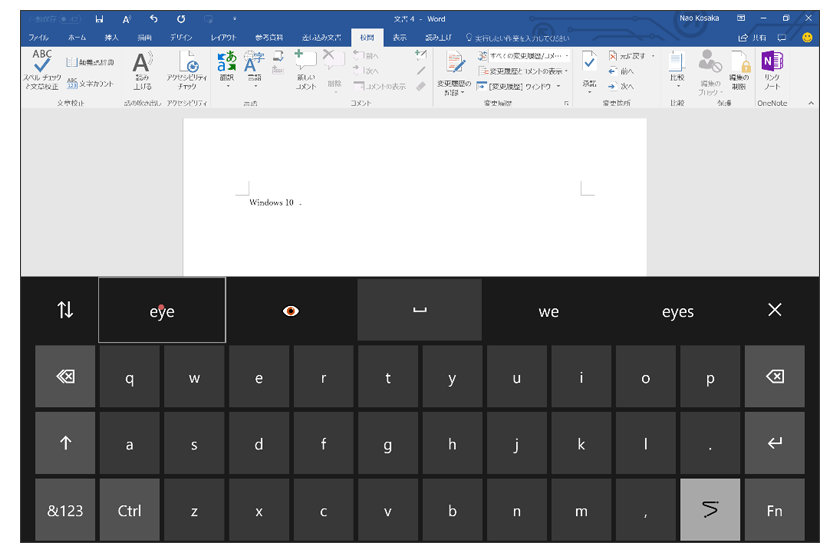Open Quick Access Toolbar customize dropdown
This screenshot has width=840, height=553.
235,19
